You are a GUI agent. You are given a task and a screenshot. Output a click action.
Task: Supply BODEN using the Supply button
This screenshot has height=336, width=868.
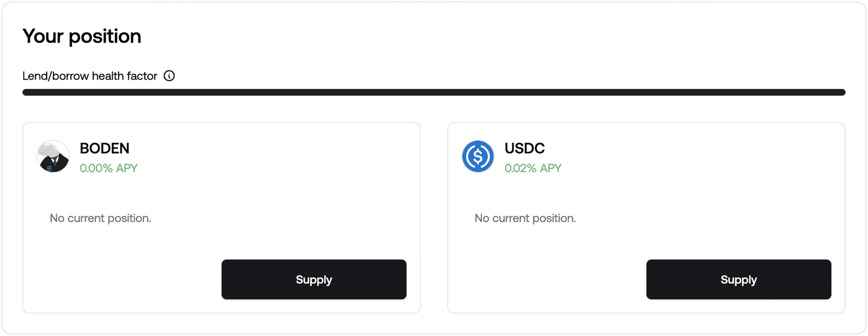point(314,279)
